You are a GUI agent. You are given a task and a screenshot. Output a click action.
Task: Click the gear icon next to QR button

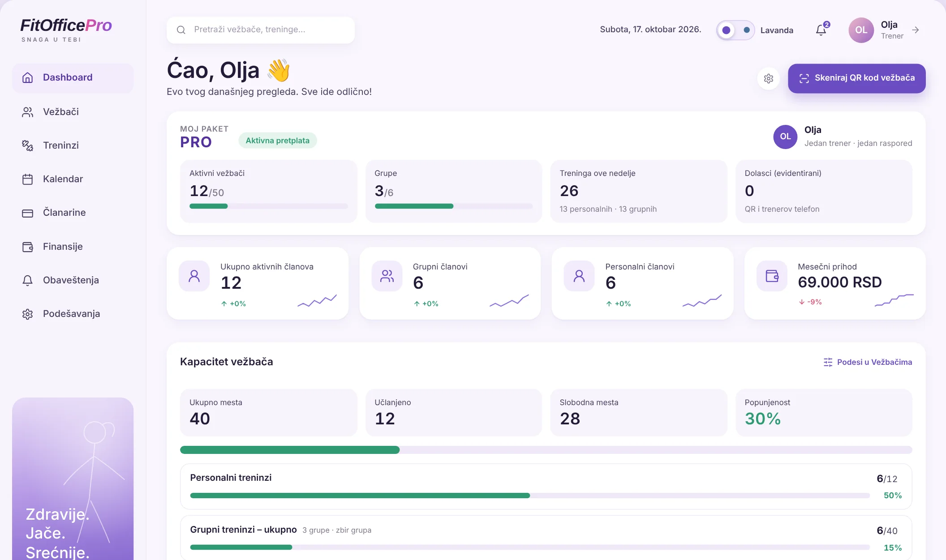coord(769,79)
